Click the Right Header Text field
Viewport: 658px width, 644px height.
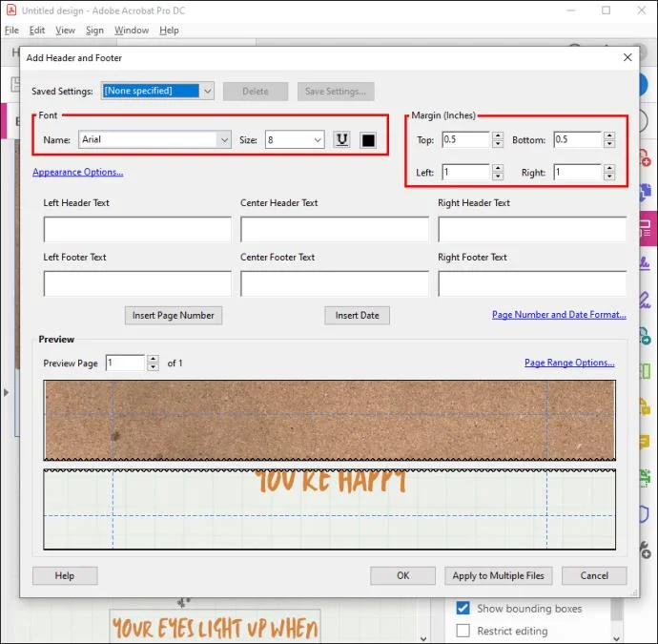click(532, 229)
